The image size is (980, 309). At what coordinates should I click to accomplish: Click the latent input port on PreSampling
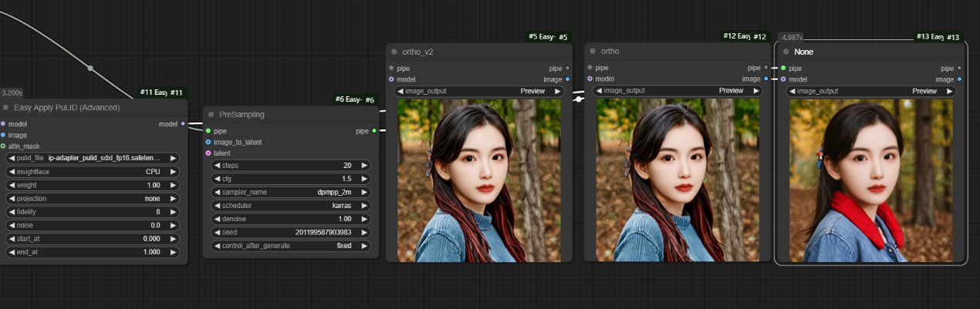(208, 153)
